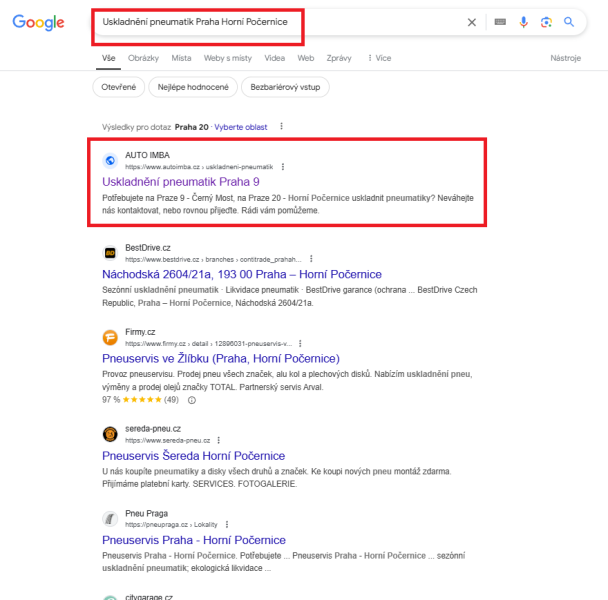Open Náchodská 2604/21a Praha result link
This screenshot has width=608, height=600.
242,274
